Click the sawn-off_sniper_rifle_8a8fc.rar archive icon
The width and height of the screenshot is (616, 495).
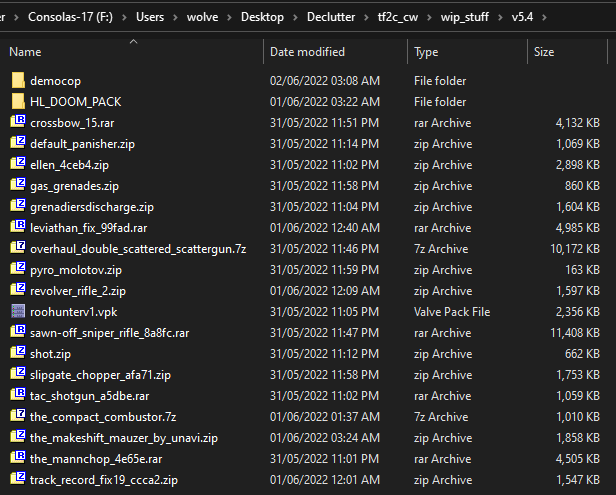[x=18, y=332]
